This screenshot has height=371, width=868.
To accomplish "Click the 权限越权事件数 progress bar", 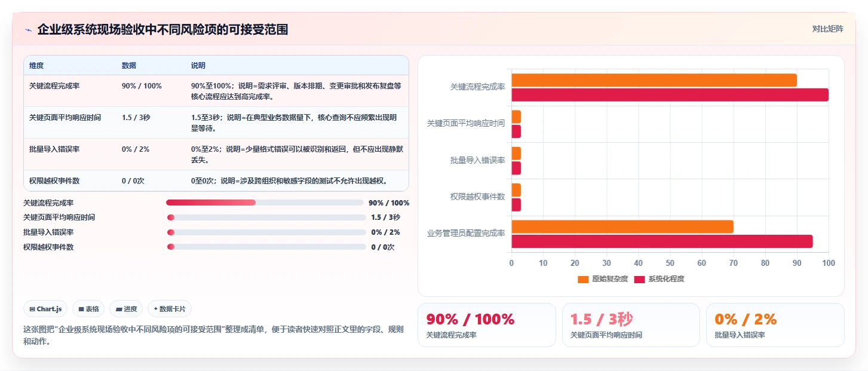I will click(x=266, y=247).
